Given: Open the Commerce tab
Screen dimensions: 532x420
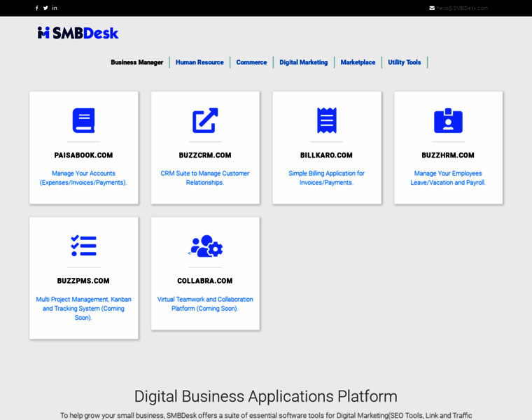Looking at the screenshot, I should pos(251,62).
